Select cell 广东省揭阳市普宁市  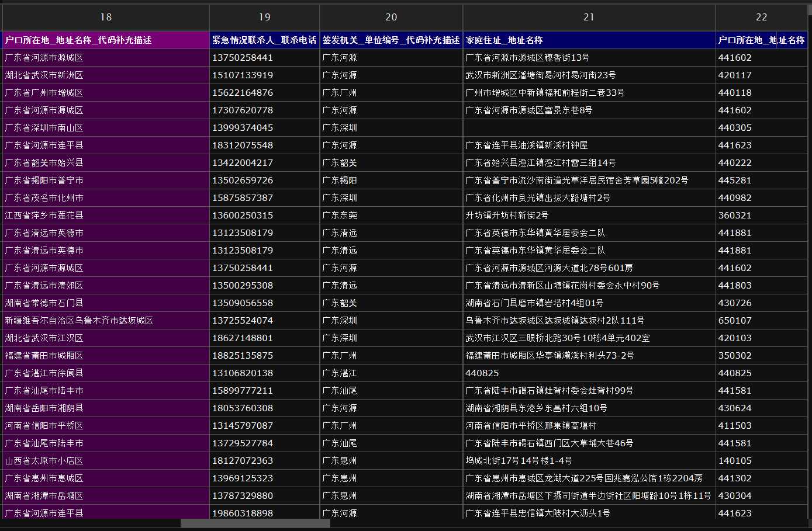[106, 181]
